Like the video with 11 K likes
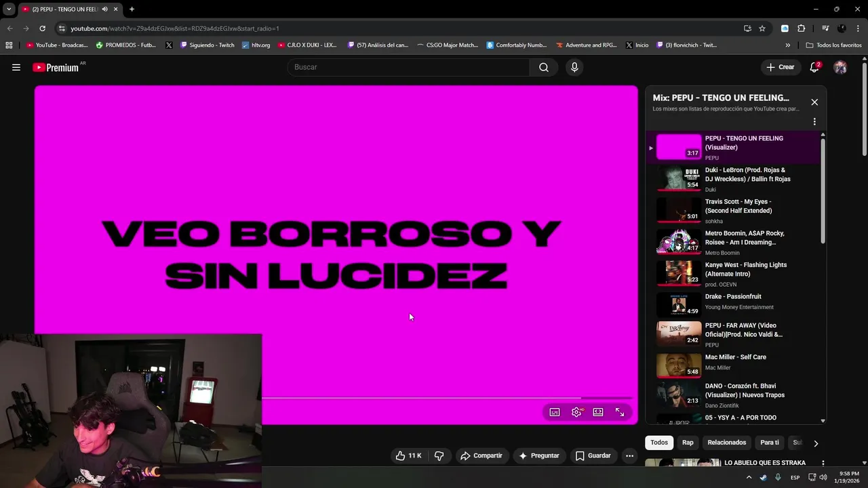Image resolution: width=868 pixels, height=488 pixels. click(408, 456)
